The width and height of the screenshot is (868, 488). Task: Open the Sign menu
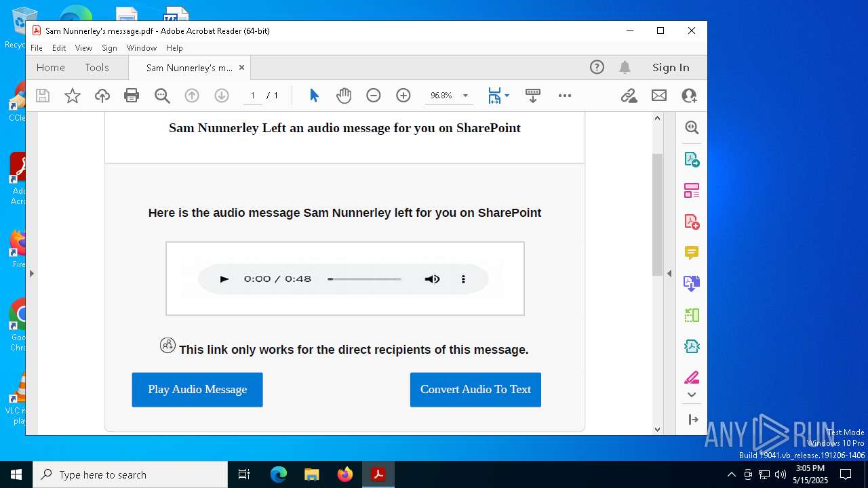click(x=109, y=48)
